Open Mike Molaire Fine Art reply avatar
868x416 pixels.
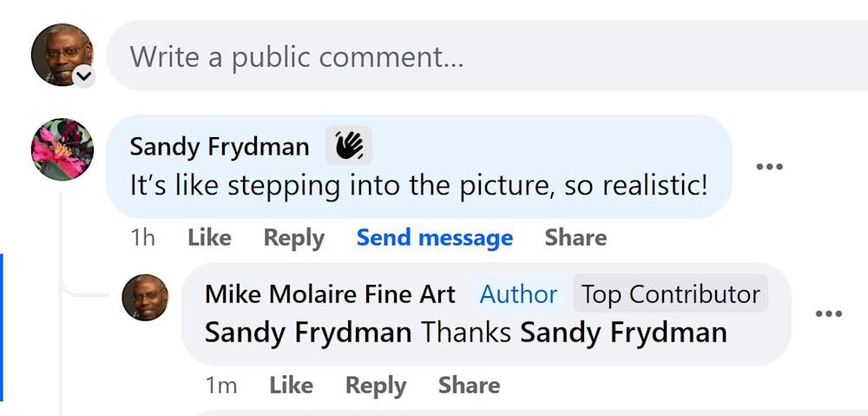pos(146,298)
